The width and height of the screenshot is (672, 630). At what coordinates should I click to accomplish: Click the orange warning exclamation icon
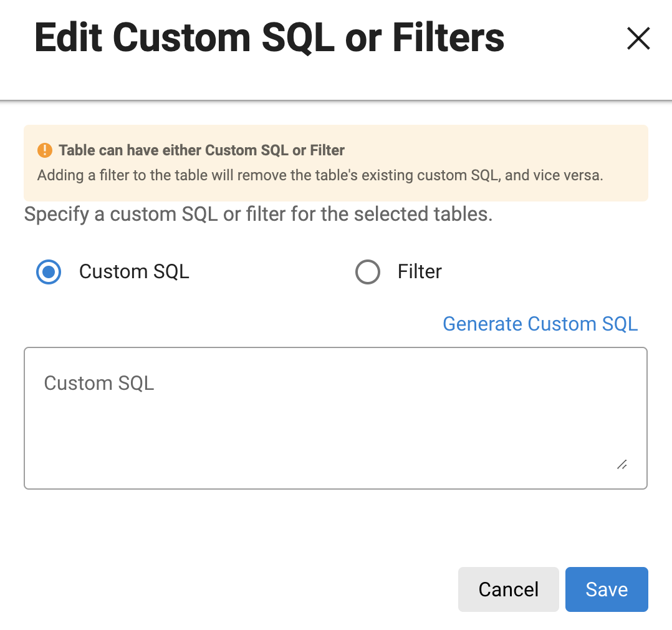click(x=45, y=150)
